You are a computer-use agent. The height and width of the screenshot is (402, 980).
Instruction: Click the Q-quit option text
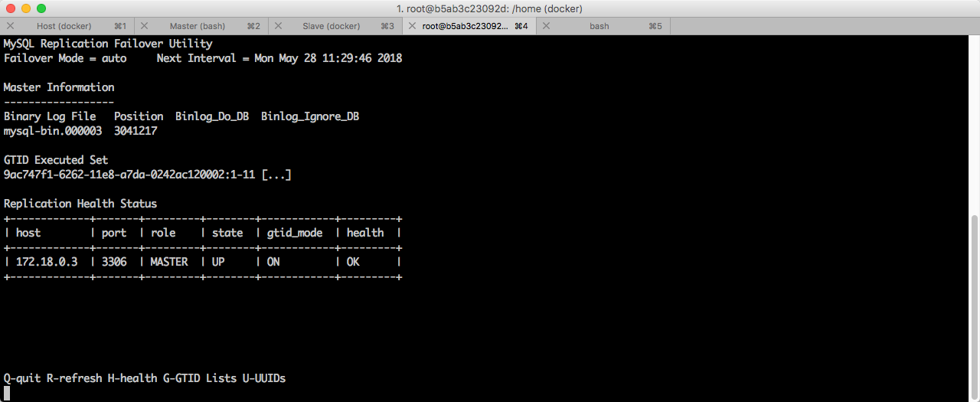click(x=22, y=378)
